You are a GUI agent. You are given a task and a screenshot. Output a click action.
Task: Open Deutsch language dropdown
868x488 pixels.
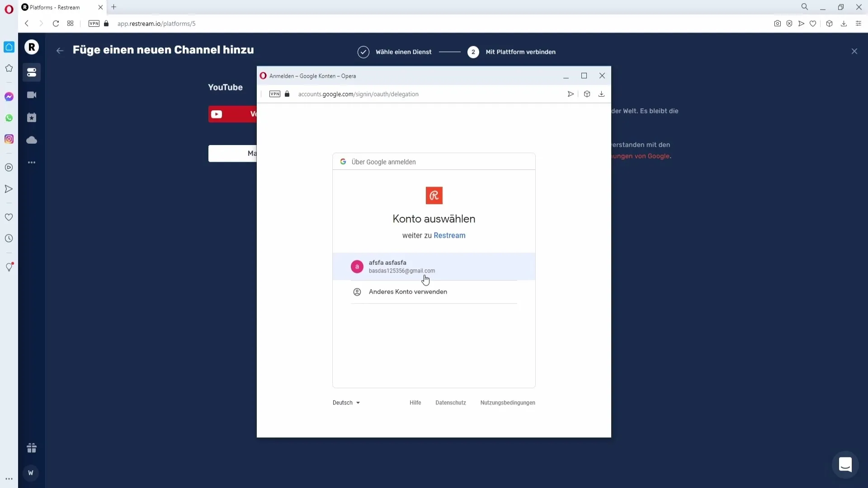pos(346,403)
